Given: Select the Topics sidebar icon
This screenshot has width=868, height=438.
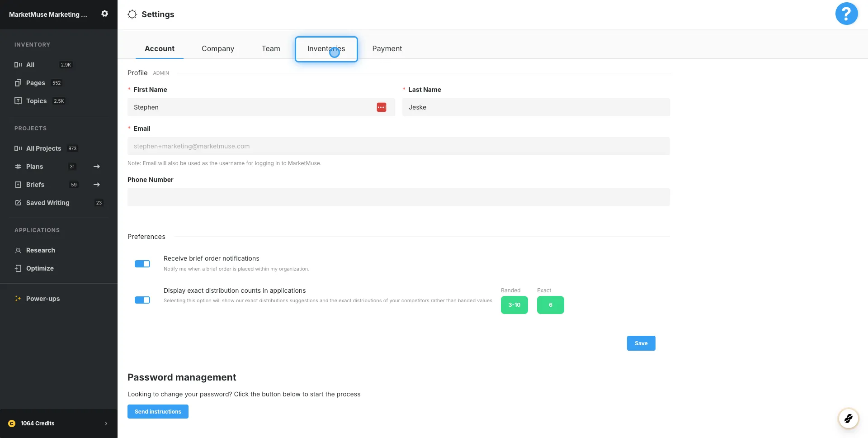Looking at the screenshot, I should [18, 101].
